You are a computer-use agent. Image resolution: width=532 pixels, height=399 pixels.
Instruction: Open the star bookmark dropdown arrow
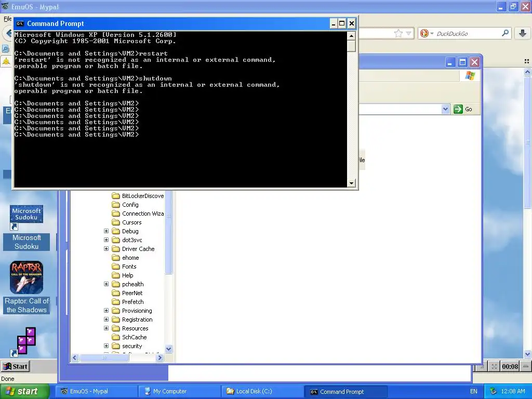[408, 33]
